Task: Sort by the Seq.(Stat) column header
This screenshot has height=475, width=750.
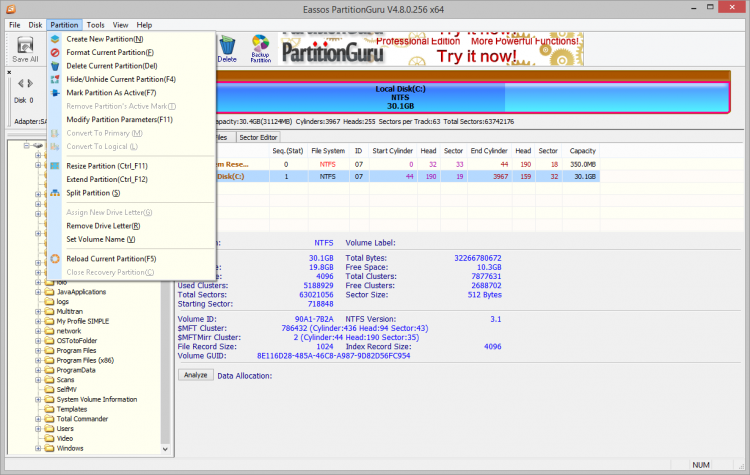Action: point(288,151)
